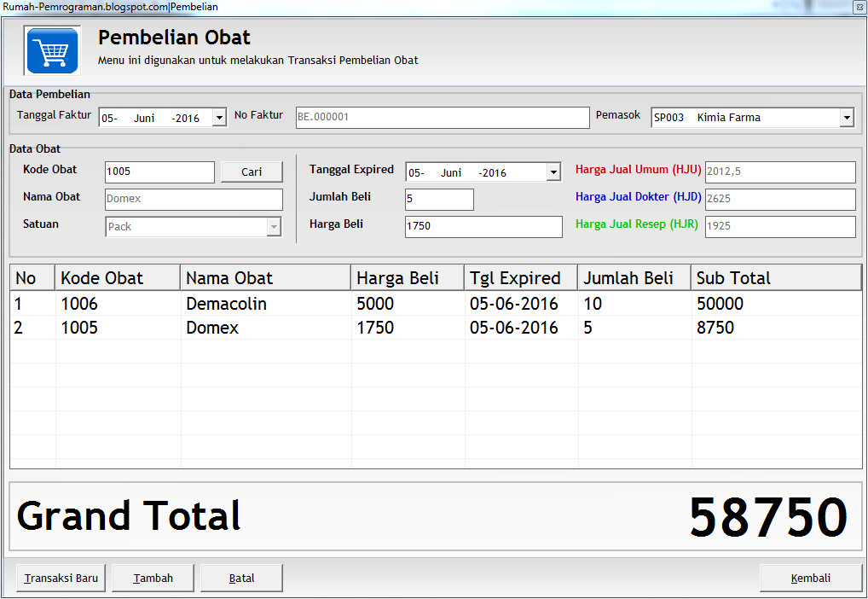Image resolution: width=868 pixels, height=599 pixels.
Task: Open the Satuan unit dropdown
Action: point(273,226)
